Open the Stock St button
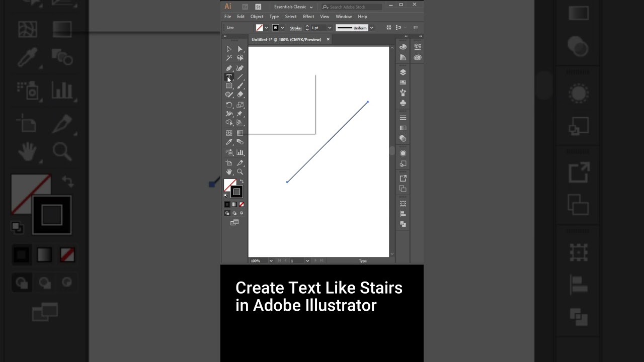Viewport: 644px width, 362px height. point(258,7)
